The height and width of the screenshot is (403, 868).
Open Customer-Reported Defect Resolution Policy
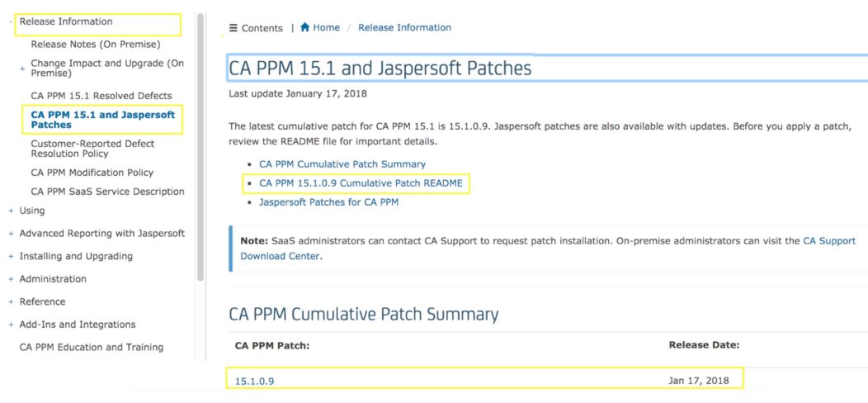pyautogui.click(x=93, y=149)
